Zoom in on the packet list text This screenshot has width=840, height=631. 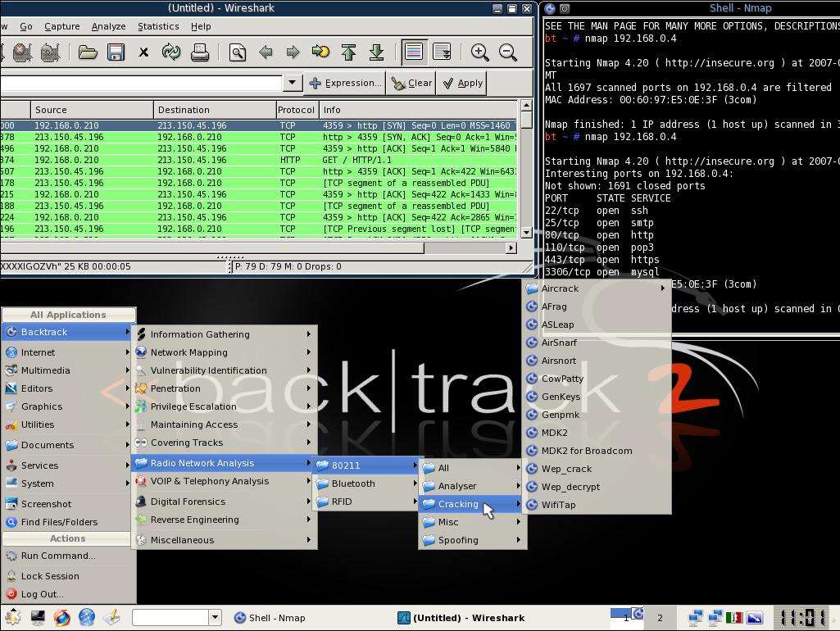[x=479, y=52]
